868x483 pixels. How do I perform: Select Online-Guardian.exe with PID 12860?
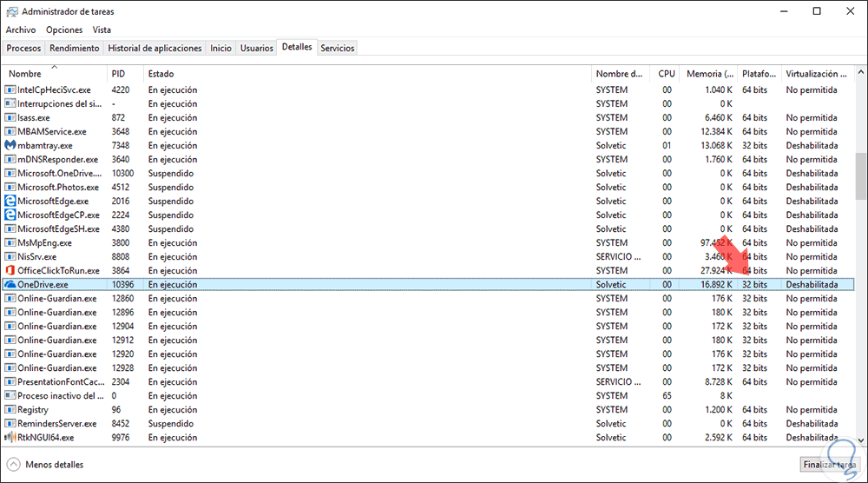coord(429,298)
